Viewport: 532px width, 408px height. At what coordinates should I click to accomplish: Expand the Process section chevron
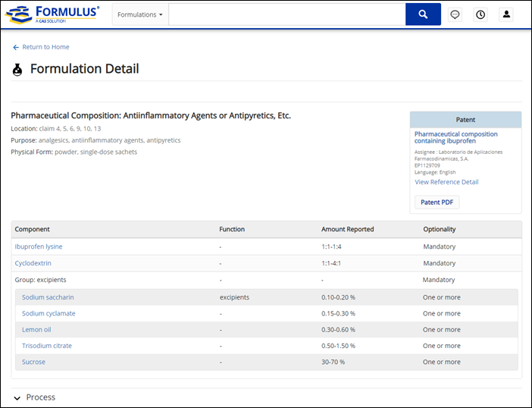click(17, 398)
